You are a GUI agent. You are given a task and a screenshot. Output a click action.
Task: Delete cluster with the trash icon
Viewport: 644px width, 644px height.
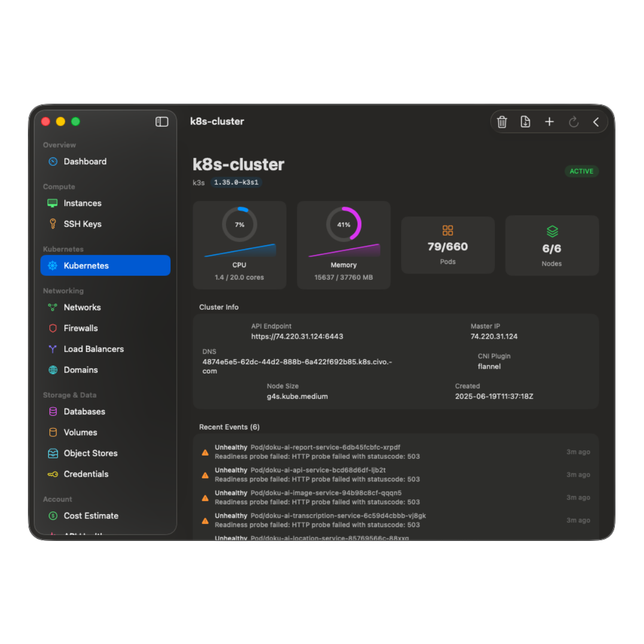click(x=502, y=122)
